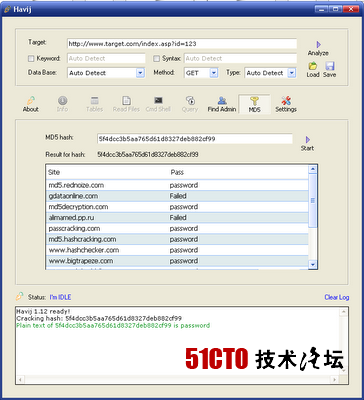Click the results list scrollbar thumb
364x400 pixels.
click(313, 201)
